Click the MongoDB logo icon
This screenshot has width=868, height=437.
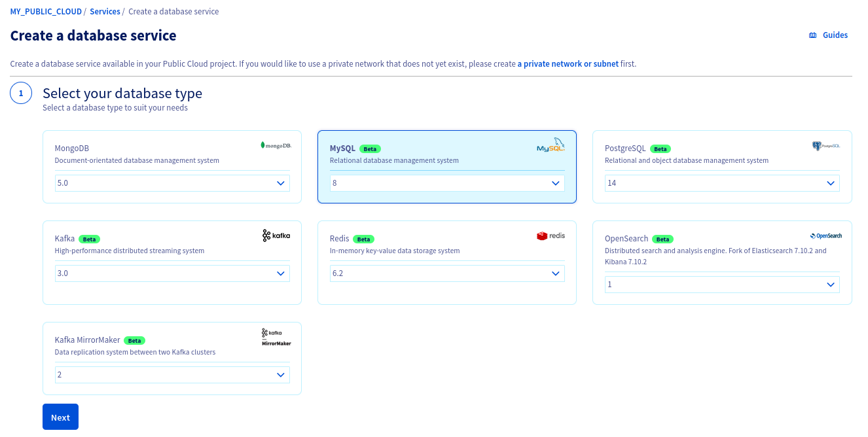(x=276, y=146)
